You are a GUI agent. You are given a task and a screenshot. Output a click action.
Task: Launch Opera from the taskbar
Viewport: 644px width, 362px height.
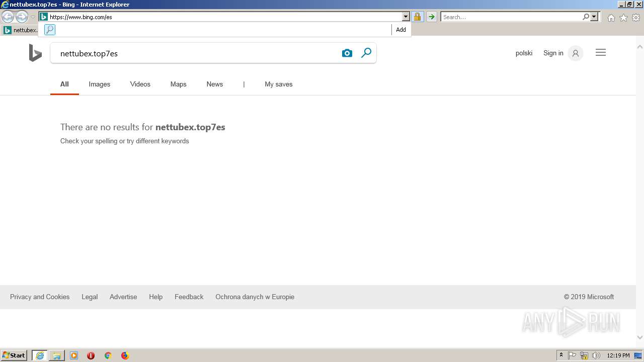91,355
